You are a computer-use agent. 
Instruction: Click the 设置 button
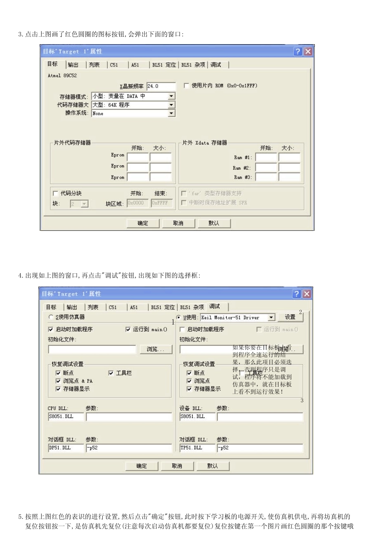click(x=290, y=317)
